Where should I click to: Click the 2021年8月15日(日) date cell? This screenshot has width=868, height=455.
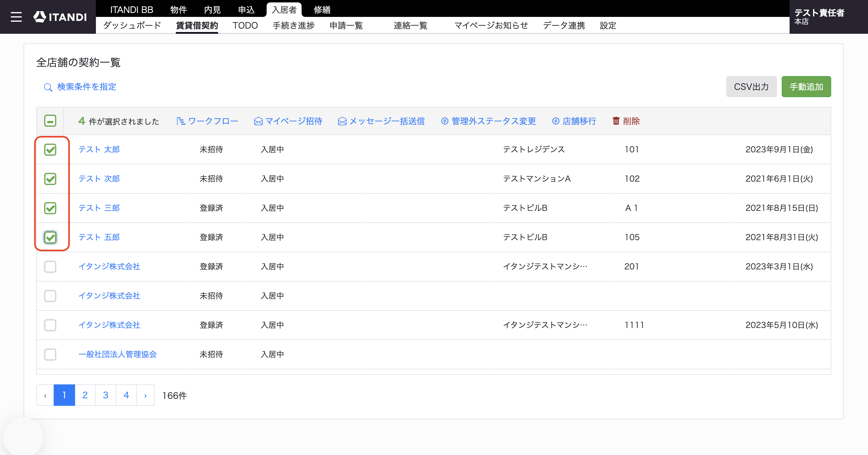click(782, 208)
